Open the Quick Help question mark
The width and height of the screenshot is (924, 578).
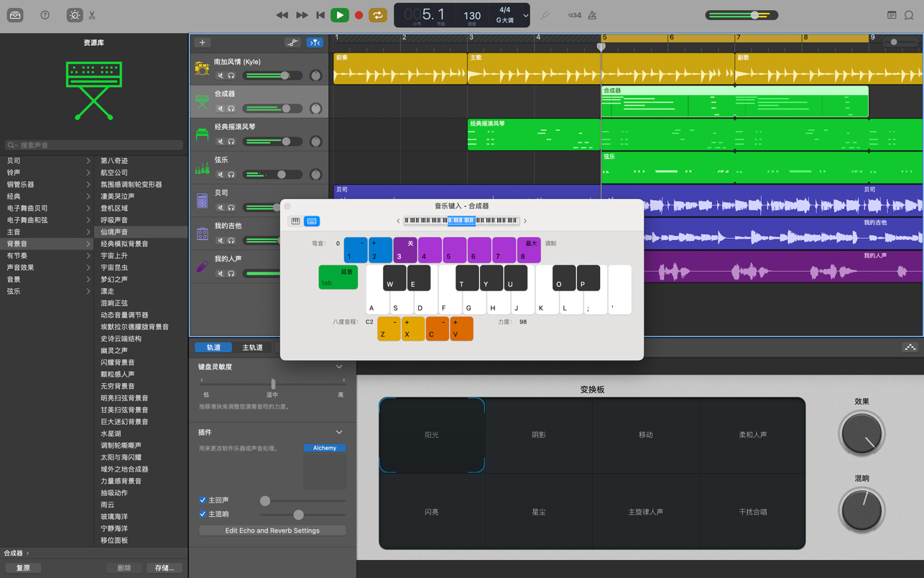click(45, 15)
